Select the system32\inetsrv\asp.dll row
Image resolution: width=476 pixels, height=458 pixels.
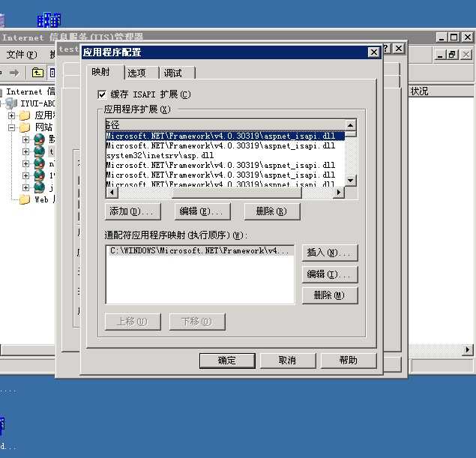point(225,155)
